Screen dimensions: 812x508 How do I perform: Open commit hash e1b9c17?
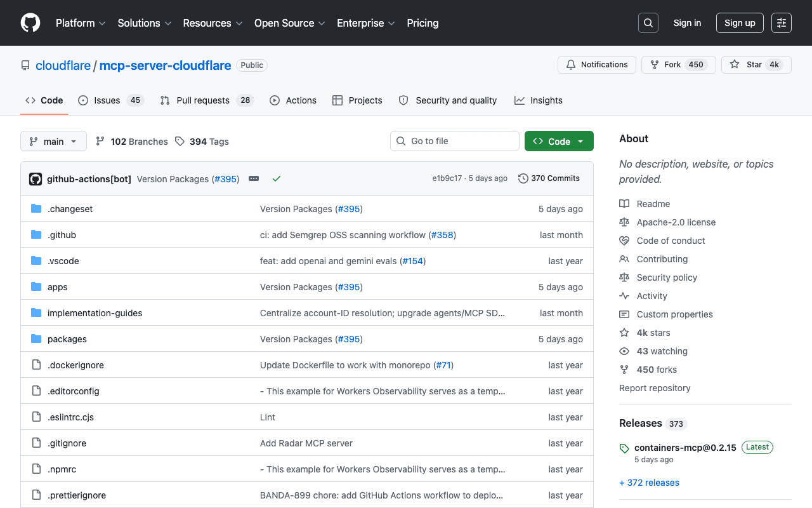click(x=447, y=178)
